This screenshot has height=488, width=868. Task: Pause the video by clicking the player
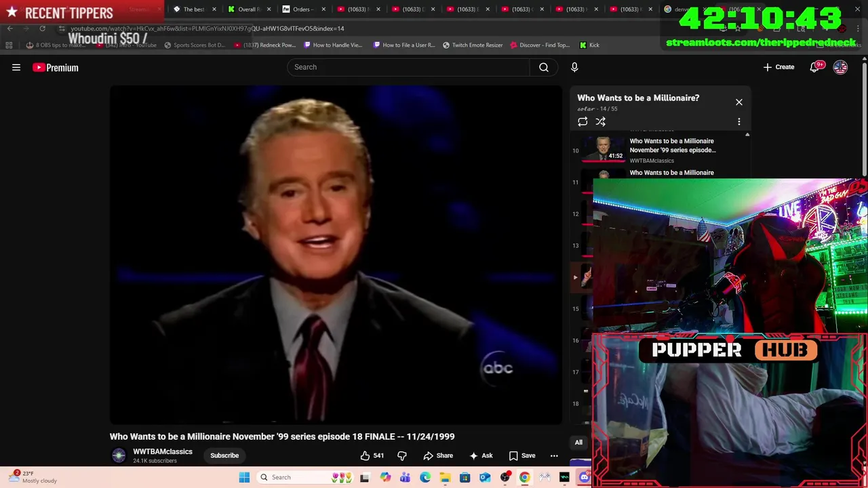click(x=336, y=255)
